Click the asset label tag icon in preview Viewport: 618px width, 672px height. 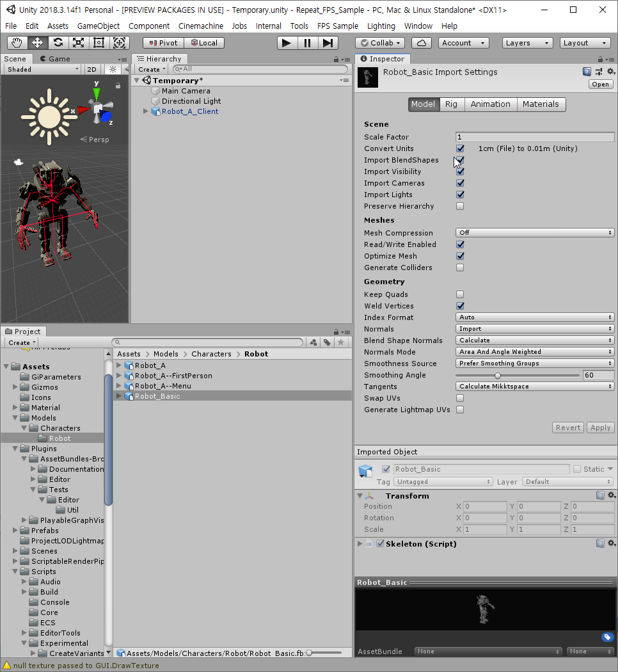coord(607,637)
